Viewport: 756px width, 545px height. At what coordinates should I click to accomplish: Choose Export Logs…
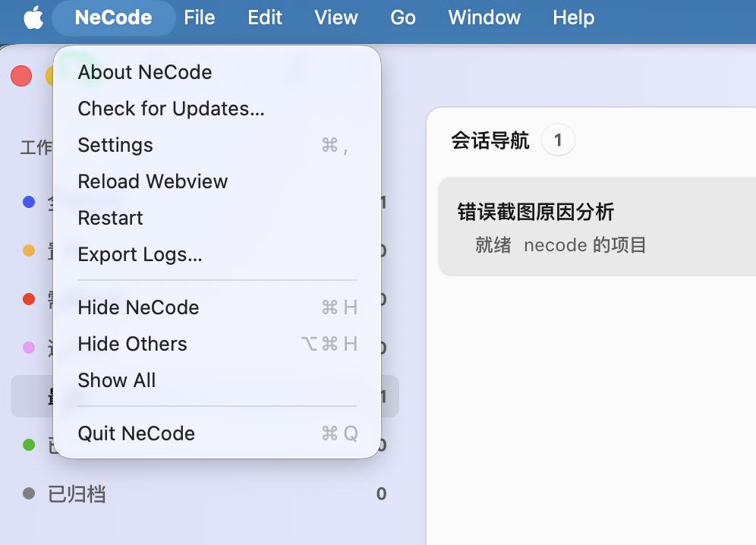tap(217, 254)
